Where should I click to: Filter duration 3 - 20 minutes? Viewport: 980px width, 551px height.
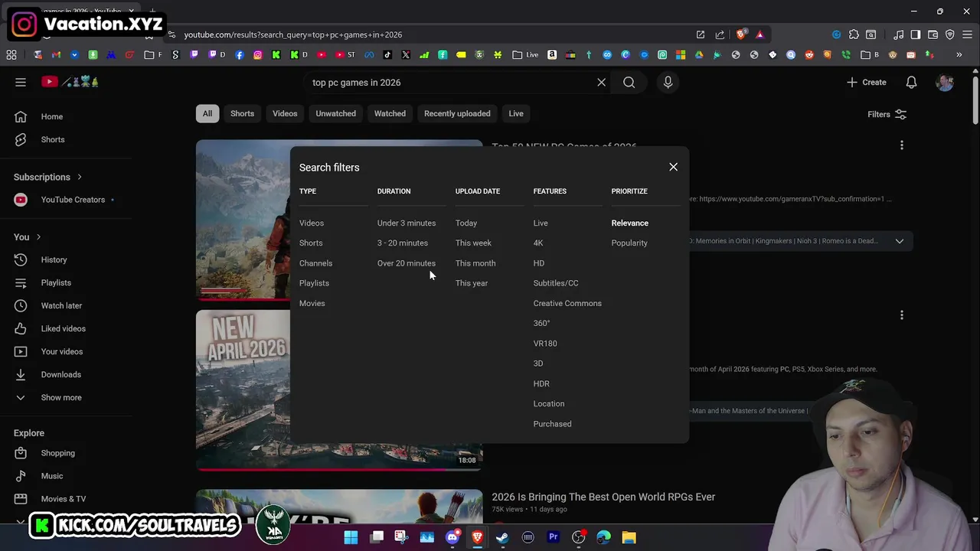[403, 243]
